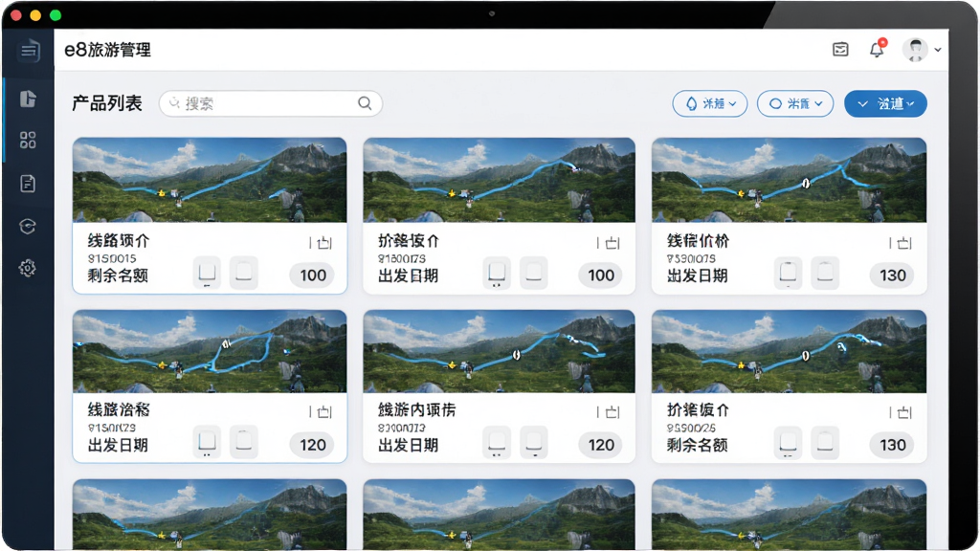Click share icon on 剩余名额 130 card
Image resolution: width=980 pixels, height=551 pixels.
[903, 411]
